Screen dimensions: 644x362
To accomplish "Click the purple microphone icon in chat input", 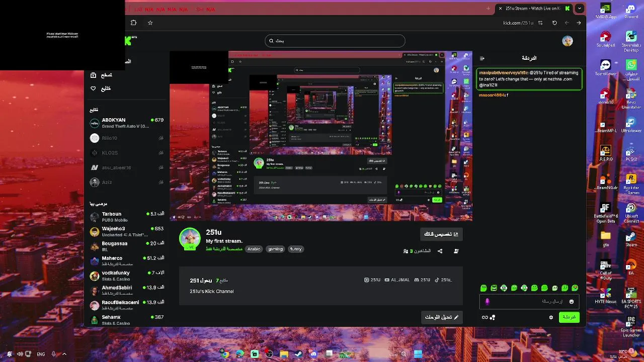I will click(x=487, y=301).
